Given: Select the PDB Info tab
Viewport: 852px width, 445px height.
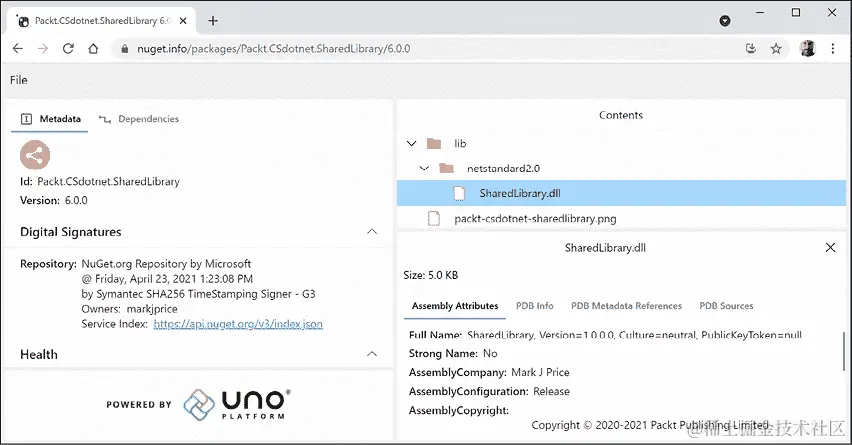Looking at the screenshot, I should pyautogui.click(x=535, y=306).
